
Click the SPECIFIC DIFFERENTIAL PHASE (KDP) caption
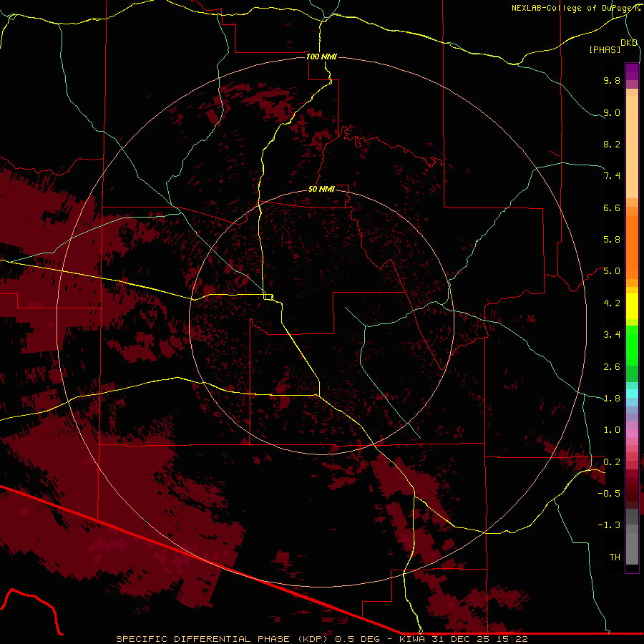tap(224, 639)
